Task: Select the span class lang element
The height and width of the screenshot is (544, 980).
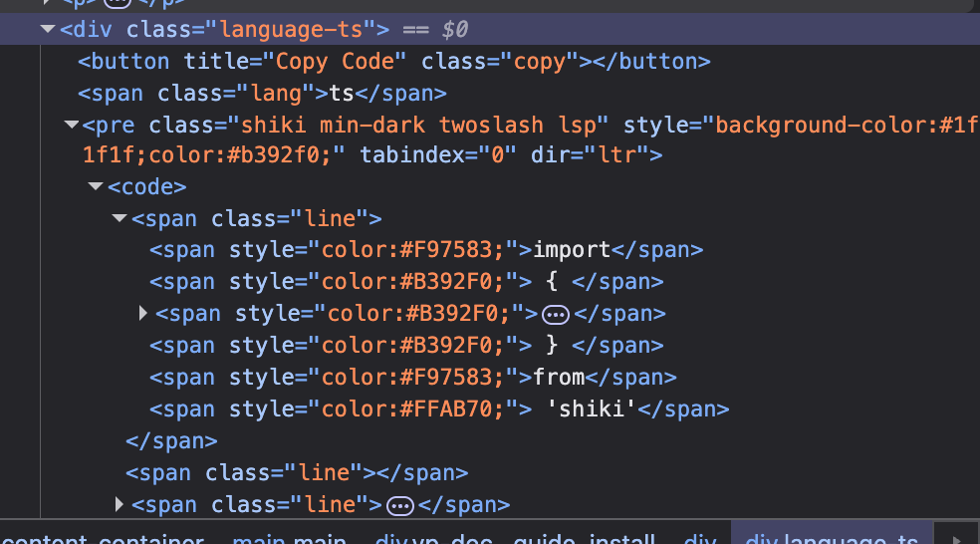Action: click(262, 94)
